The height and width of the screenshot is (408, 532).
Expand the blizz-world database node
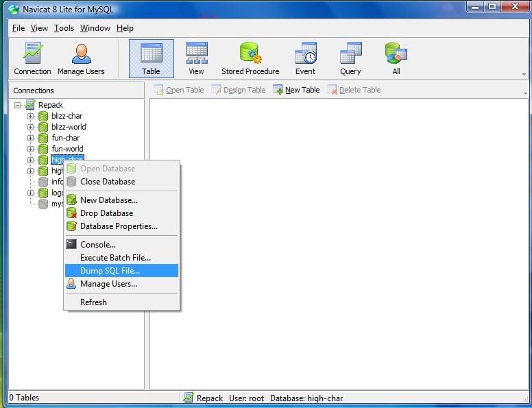(x=31, y=127)
